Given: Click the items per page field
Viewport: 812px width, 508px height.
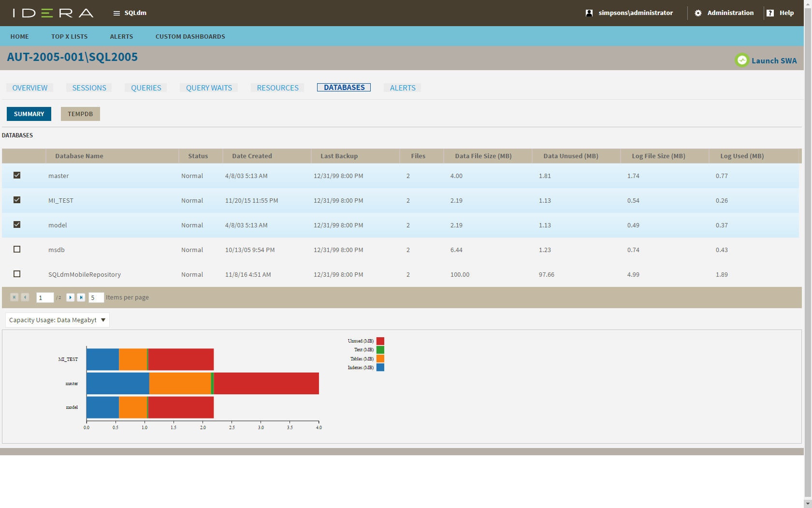Looking at the screenshot, I should [96, 298].
